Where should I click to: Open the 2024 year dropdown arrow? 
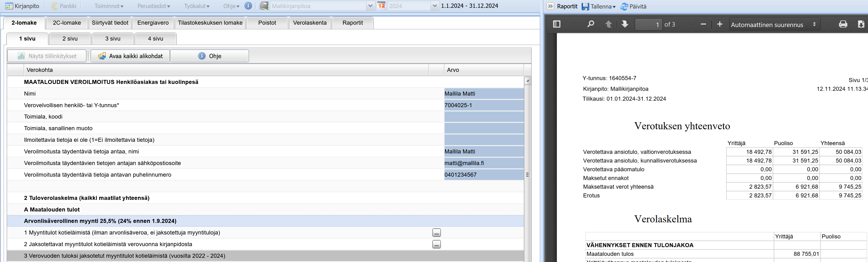pyautogui.click(x=435, y=6)
